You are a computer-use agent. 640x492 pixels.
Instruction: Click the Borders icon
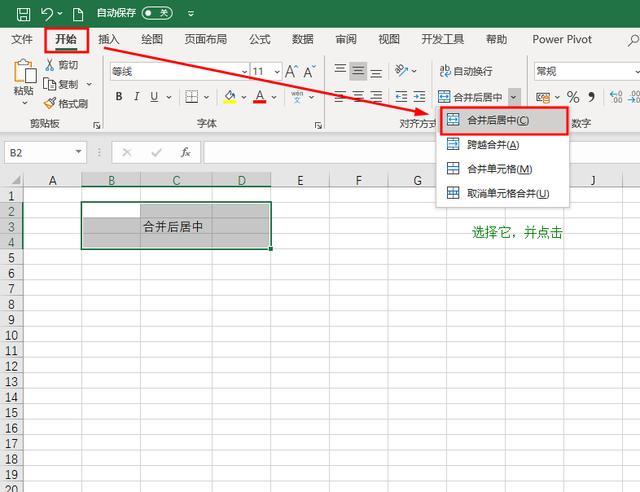[x=191, y=97]
